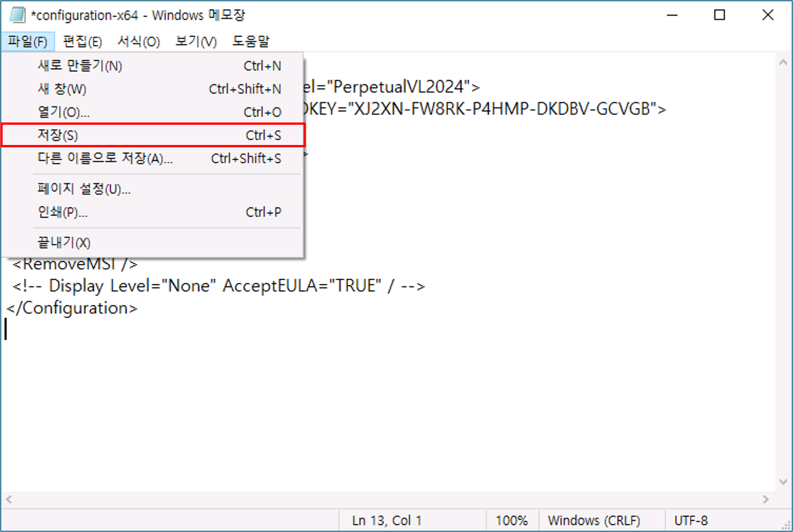Open the 편집(E) menu
Image resolution: width=793 pixels, height=532 pixels.
(82, 42)
